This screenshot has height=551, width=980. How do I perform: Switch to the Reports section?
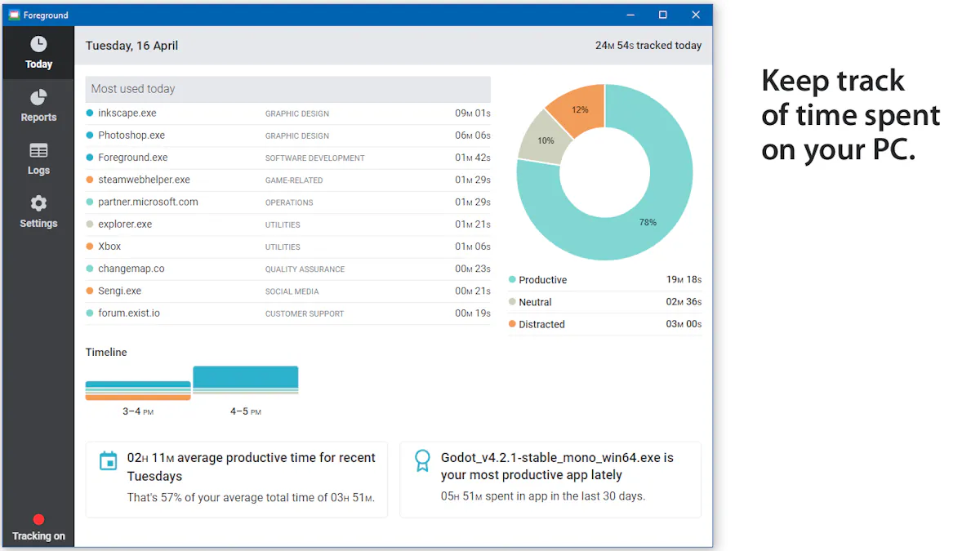[38, 106]
